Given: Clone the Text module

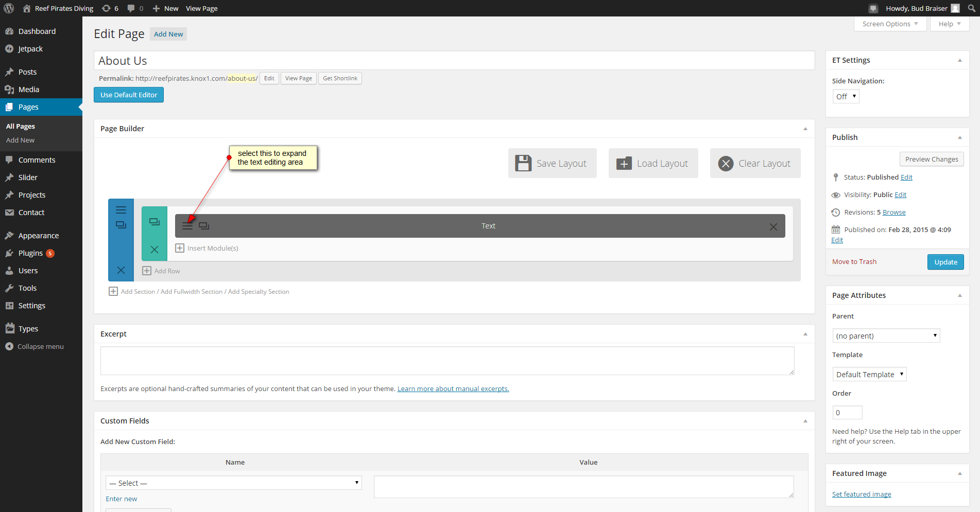Looking at the screenshot, I should pos(204,226).
